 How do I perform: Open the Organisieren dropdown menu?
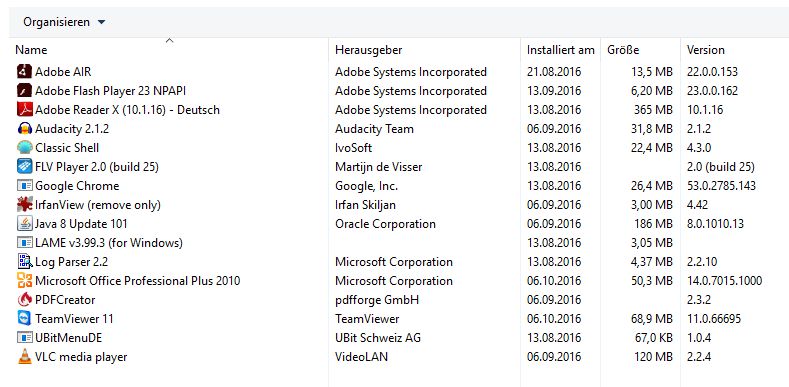(64, 22)
